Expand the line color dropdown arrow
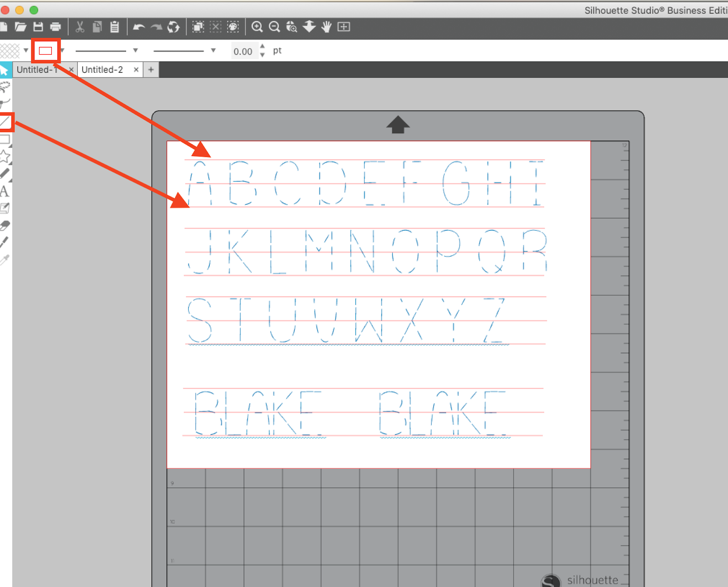 [x=63, y=51]
